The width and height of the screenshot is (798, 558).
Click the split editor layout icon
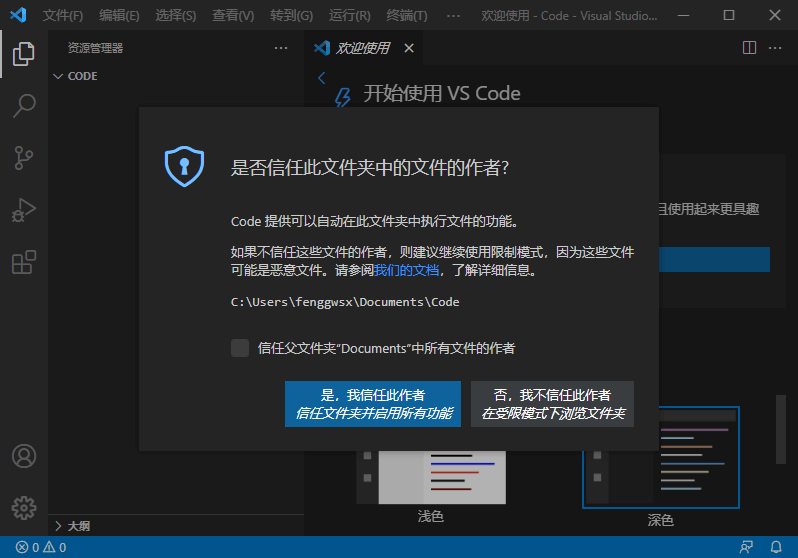(x=749, y=48)
